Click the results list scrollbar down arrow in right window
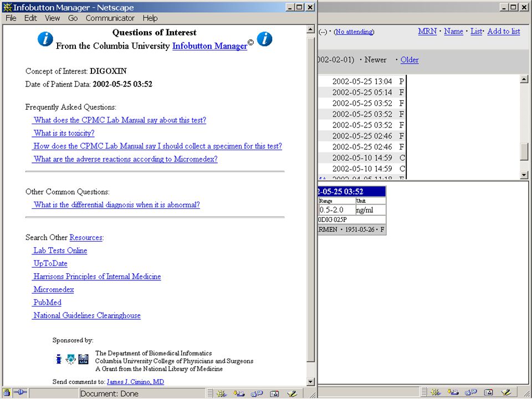532x399 pixels. tap(524, 175)
